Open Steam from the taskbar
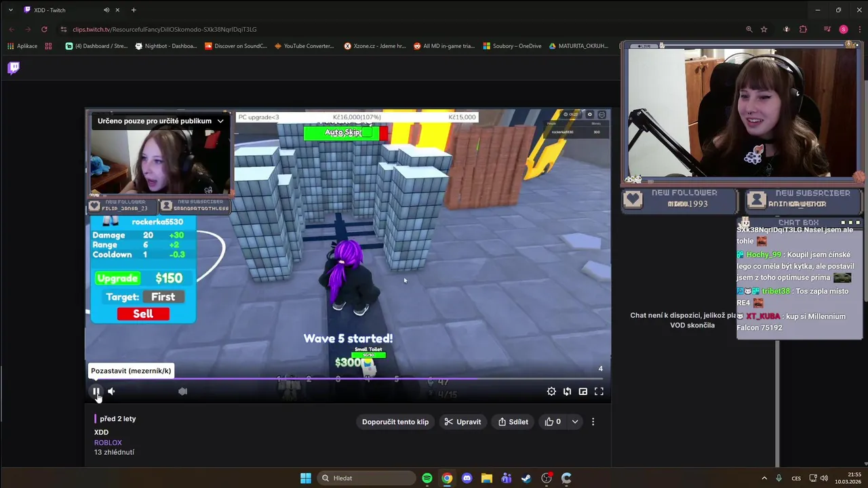The image size is (868, 488). click(x=526, y=478)
